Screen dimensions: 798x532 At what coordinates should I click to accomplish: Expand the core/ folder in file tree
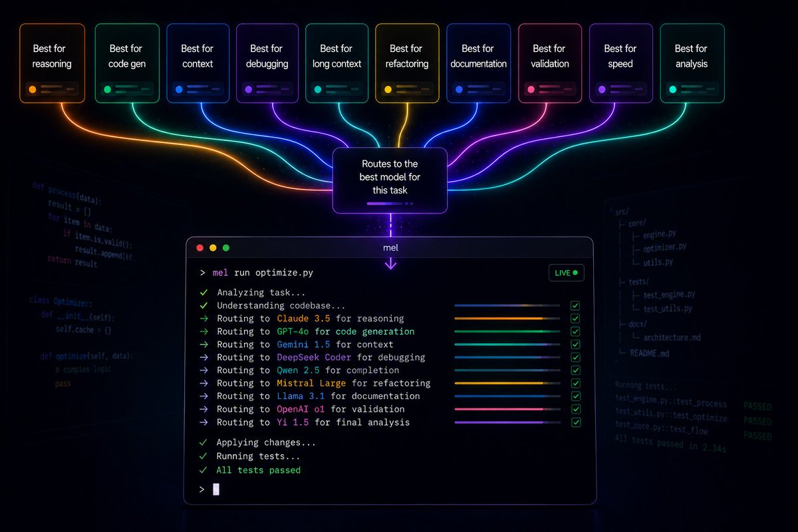pos(637,223)
